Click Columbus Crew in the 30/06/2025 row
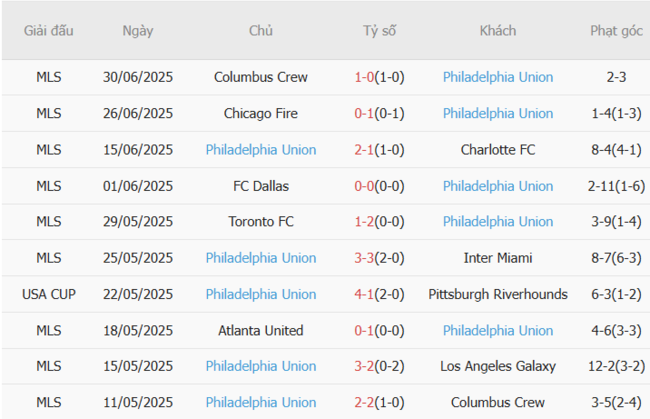The height and width of the screenshot is (419, 650). [261, 77]
